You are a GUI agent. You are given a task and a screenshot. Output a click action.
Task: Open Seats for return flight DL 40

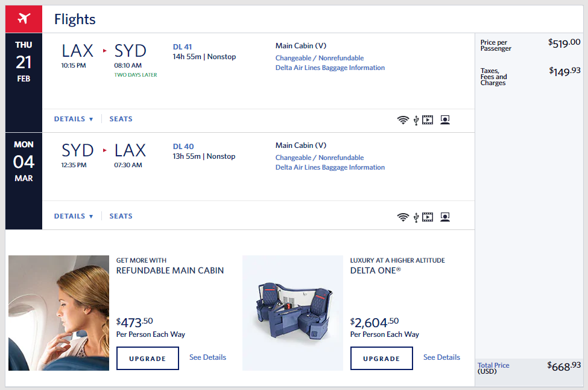click(x=121, y=216)
